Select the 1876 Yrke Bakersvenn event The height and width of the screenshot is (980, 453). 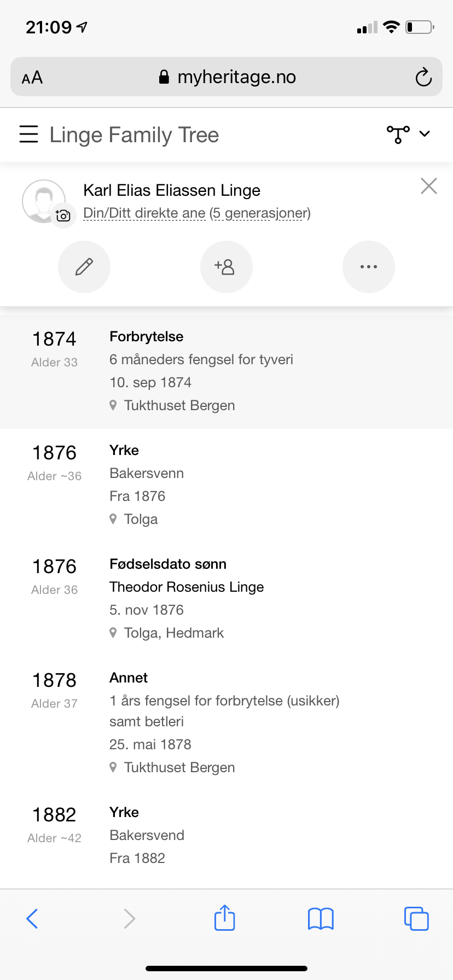pyautogui.click(x=226, y=486)
